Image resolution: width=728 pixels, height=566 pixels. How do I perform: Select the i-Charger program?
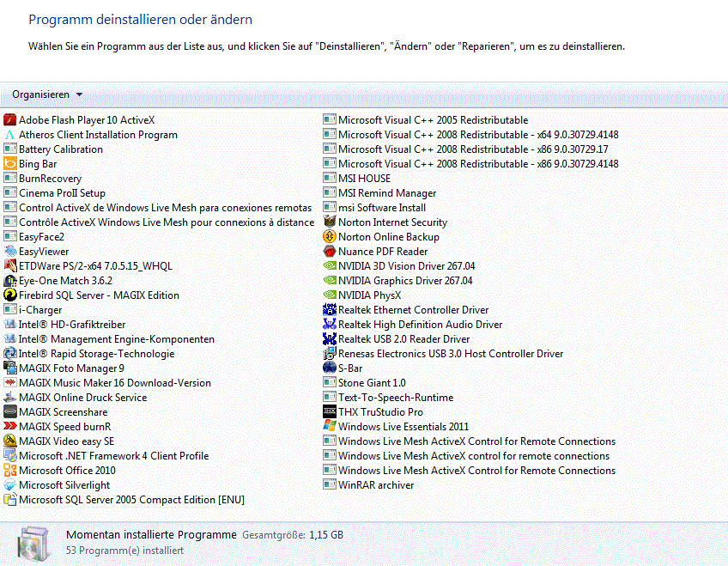33,310
